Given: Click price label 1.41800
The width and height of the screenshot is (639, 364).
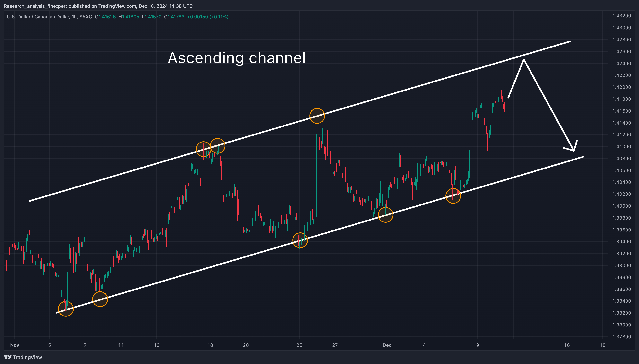Looking at the screenshot, I should (x=622, y=99).
